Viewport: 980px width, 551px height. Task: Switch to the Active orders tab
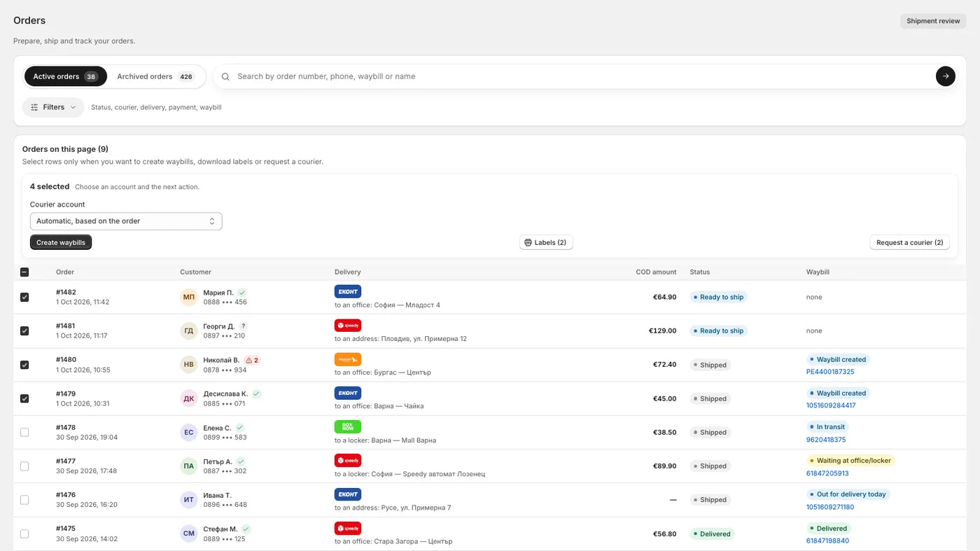[65, 76]
